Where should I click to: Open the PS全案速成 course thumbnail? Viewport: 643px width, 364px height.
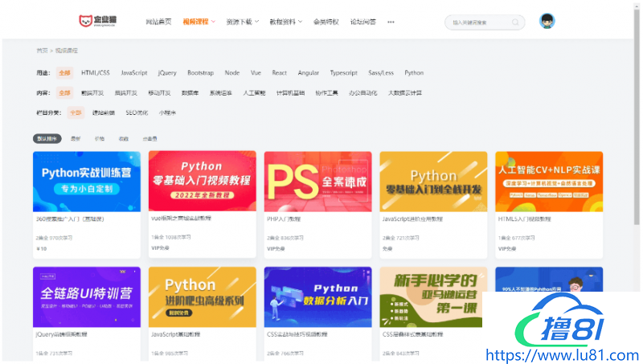(x=317, y=181)
